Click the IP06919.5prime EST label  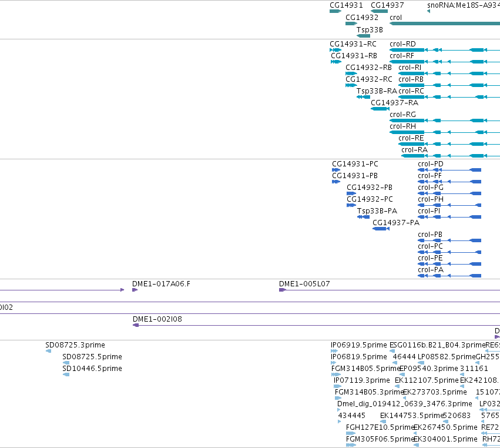pos(359,345)
